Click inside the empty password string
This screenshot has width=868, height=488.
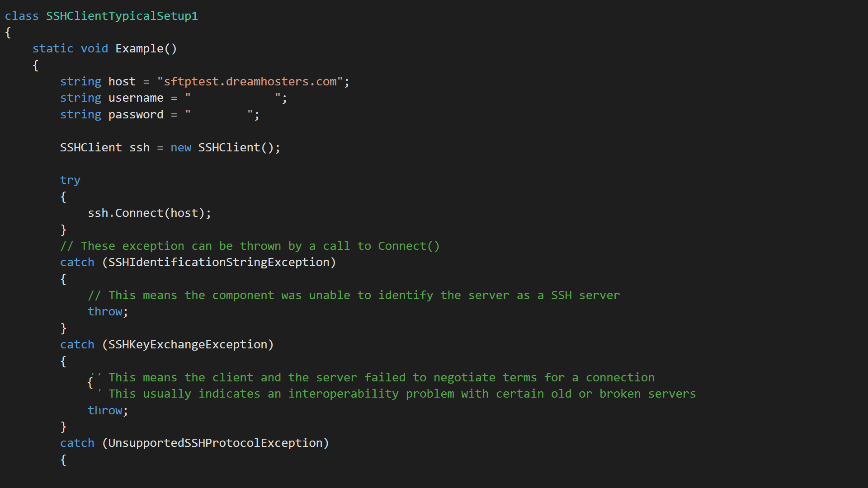(x=218, y=115)
